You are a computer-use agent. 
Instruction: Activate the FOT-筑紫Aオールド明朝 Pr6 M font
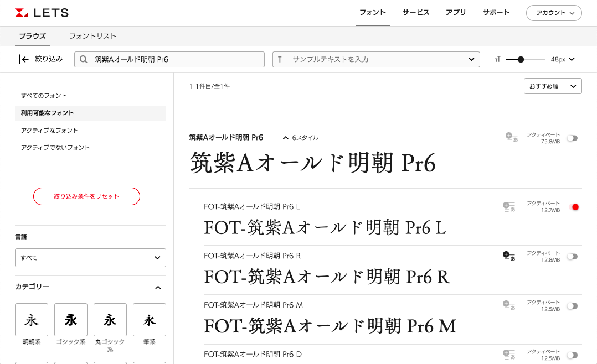(x=572, y=306)
